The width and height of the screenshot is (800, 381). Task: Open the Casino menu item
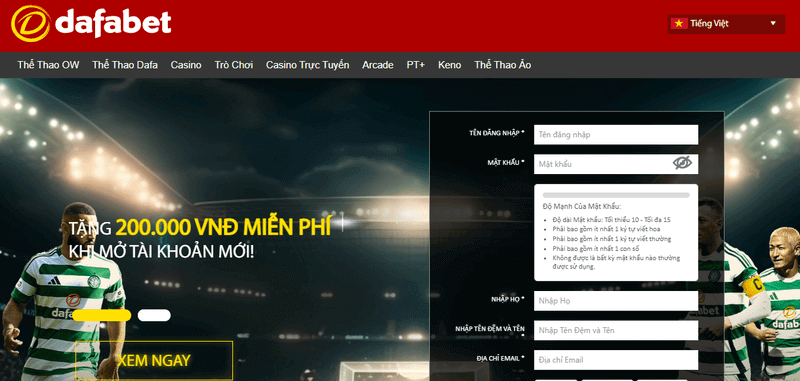click(186, 65)
